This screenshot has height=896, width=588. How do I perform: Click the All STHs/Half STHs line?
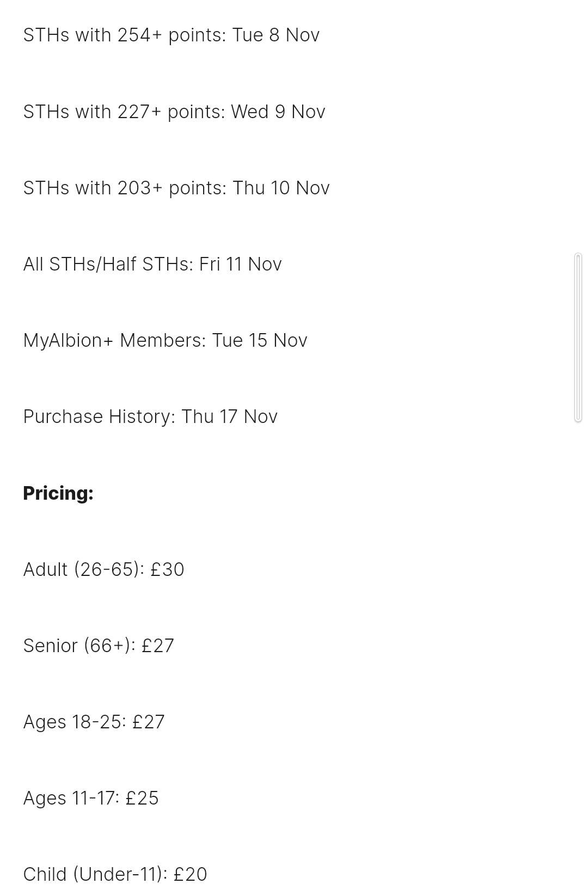152,264
